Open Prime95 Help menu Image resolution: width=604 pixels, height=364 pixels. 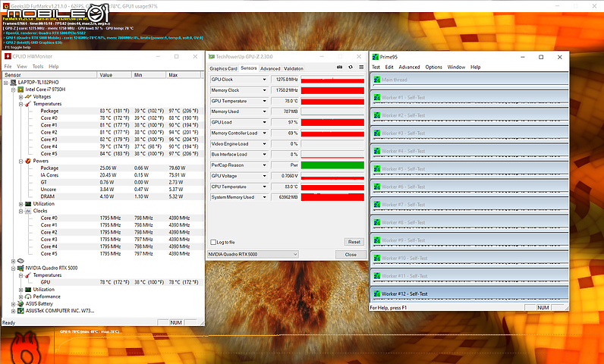475,67
